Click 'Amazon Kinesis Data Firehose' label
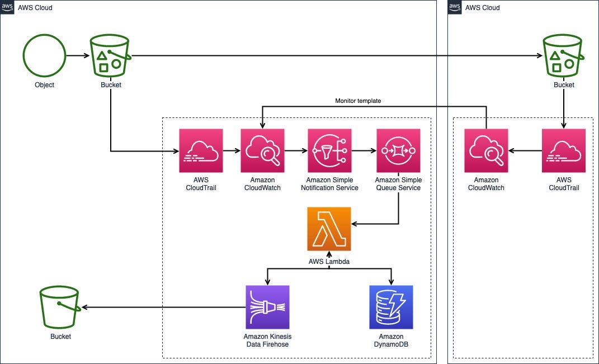 point(267,341)
